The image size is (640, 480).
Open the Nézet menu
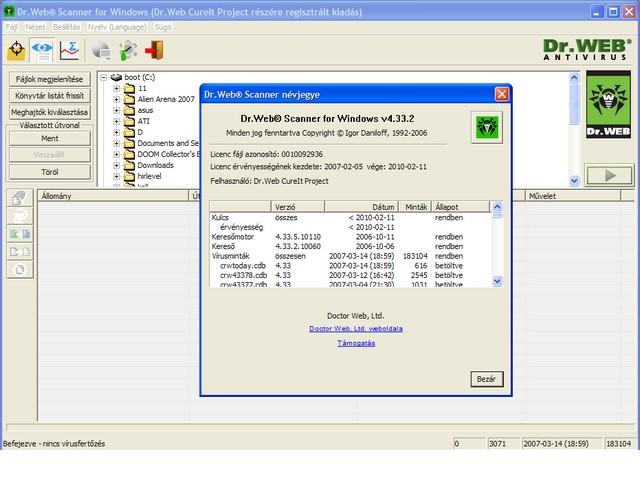point(35,27)
